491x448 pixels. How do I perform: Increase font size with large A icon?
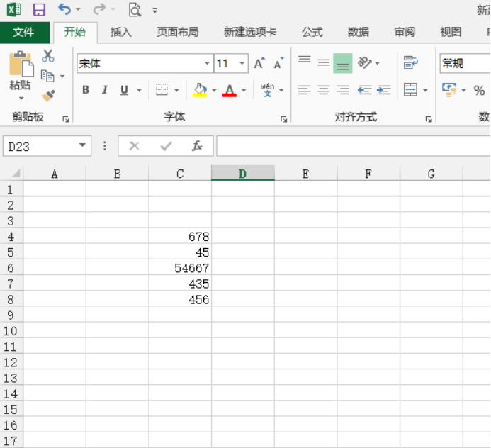coord(259,63)
